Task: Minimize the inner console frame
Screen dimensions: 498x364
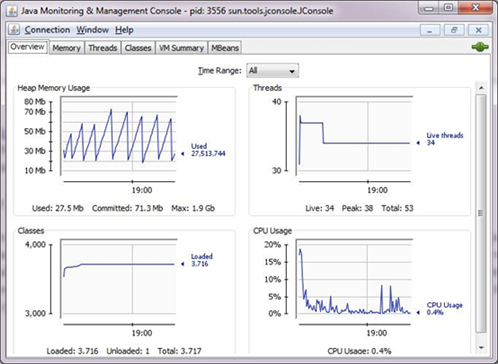Action: pos(430,30)
